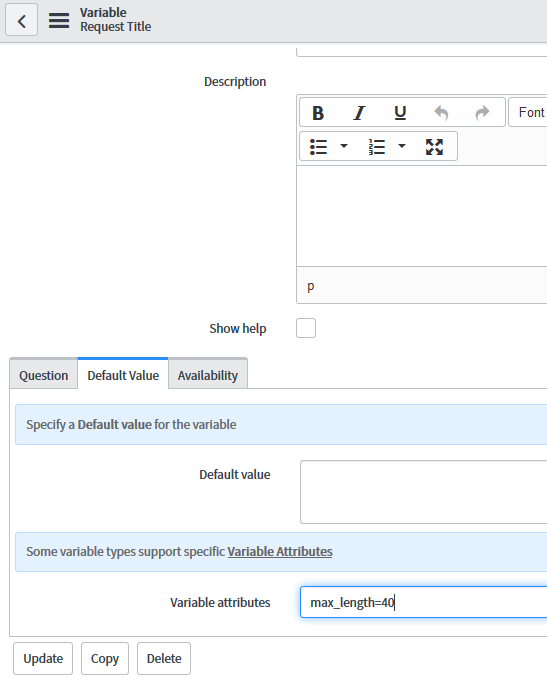547x694 pixels.
Task: Click the redo arrow icon
Action: pos(482,113)
